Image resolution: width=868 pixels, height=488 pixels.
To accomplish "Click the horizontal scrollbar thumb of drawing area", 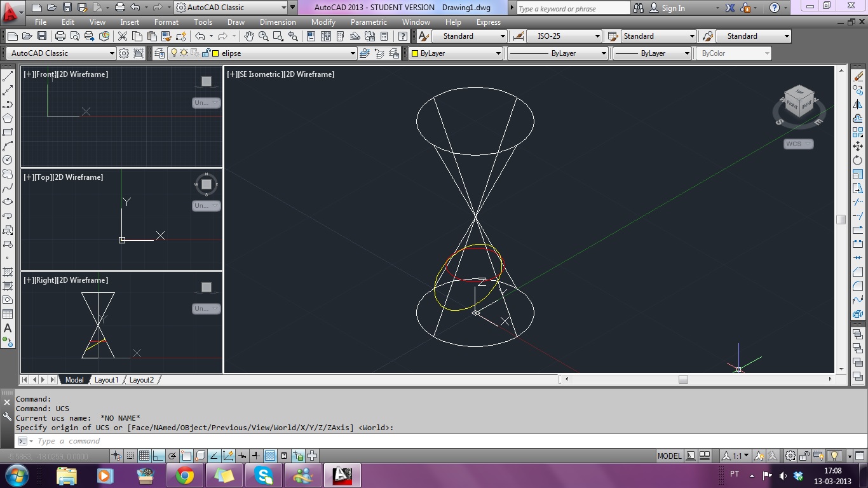I will (683, 379).
